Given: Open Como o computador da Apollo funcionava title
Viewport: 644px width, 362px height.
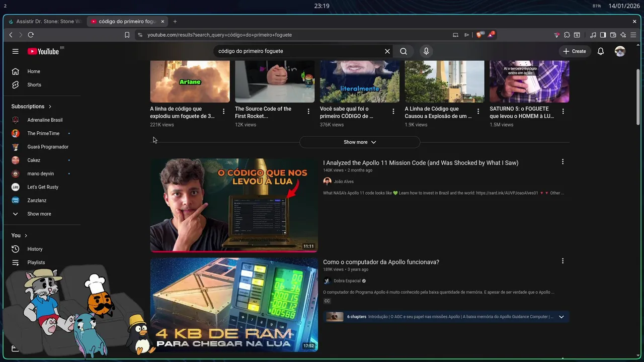Looking at the screenshot, I should pos(381,262).
